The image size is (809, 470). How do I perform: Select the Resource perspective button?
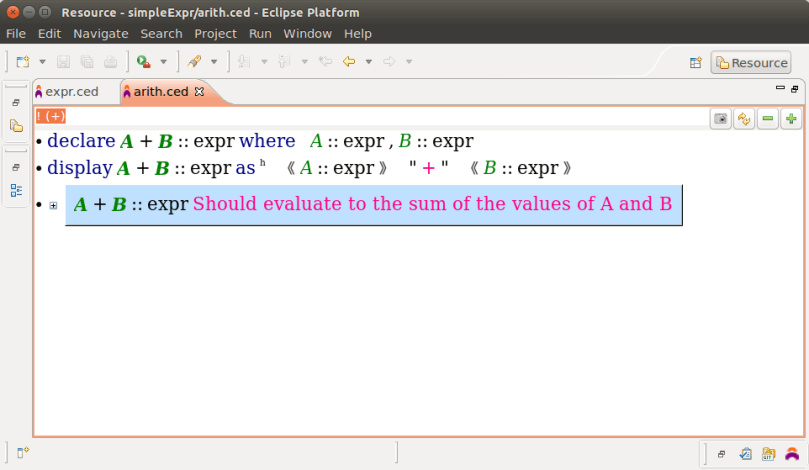[x=750, y=63]
